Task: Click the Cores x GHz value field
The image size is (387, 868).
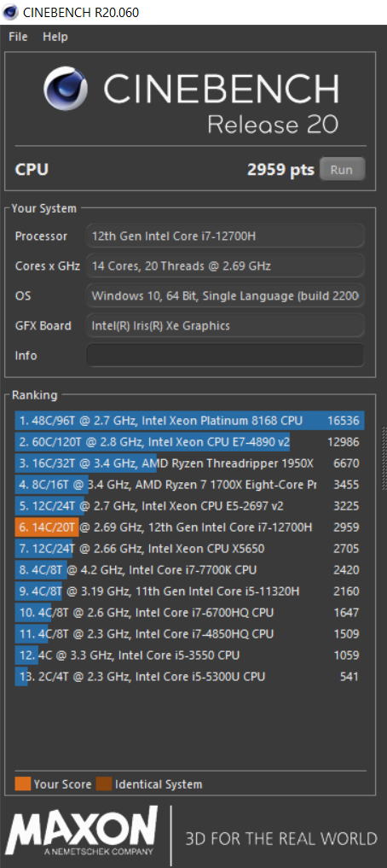Action: point(225,265)
